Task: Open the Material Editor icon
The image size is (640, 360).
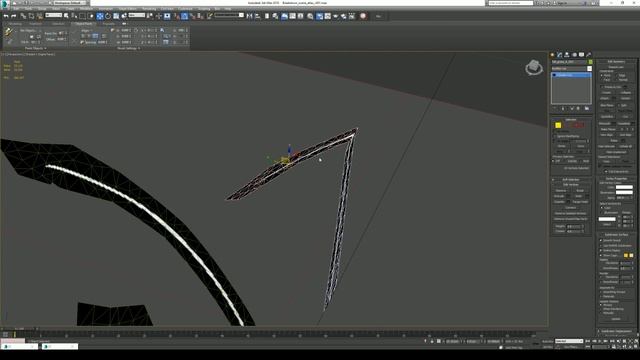Action: (310, 16)
